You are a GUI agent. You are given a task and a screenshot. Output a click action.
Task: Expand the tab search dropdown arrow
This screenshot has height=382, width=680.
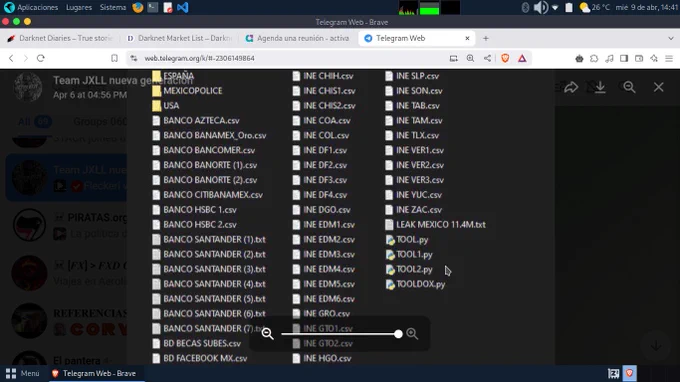(670, 38)
